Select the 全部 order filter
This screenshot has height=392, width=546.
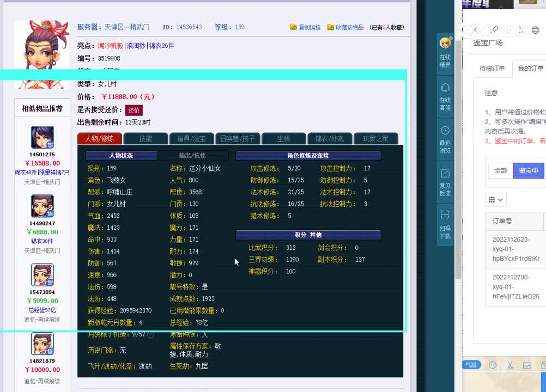tap(501, 170)
